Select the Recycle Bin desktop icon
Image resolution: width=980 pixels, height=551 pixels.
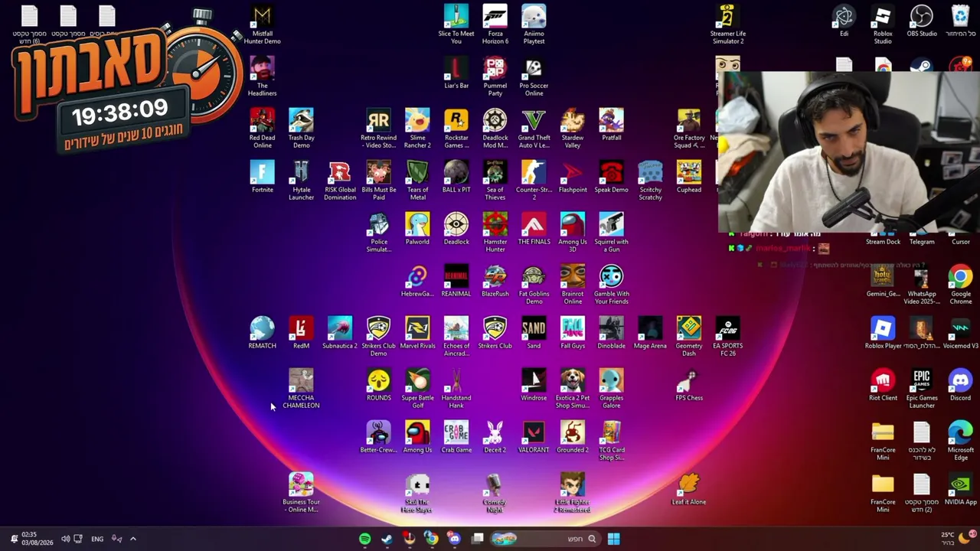coord(960,21)
